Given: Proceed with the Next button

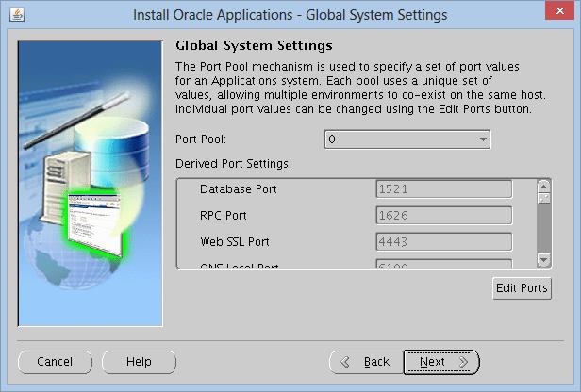Looking at the screenshot, I should pos(441,362).
